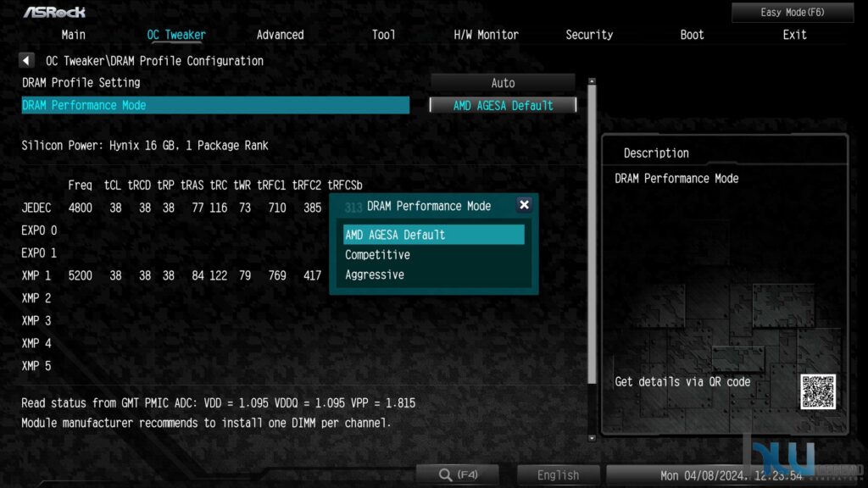Click the ASRock logo
The image size is (868, 488).
click(54, 12)
